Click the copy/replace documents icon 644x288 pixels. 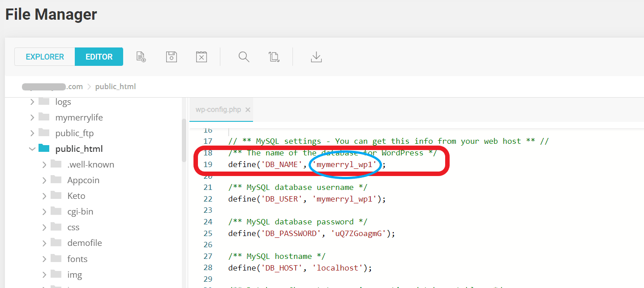[274, 57]
